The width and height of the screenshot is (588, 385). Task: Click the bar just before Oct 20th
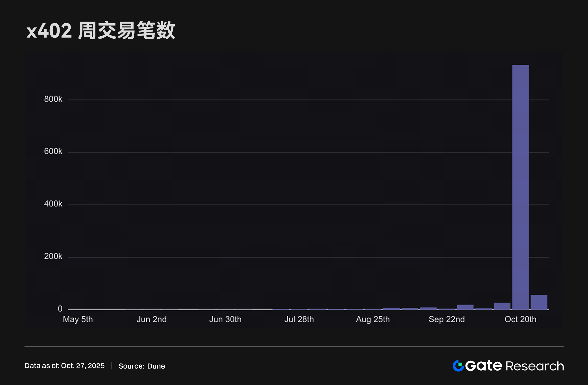tap(502, 306)
